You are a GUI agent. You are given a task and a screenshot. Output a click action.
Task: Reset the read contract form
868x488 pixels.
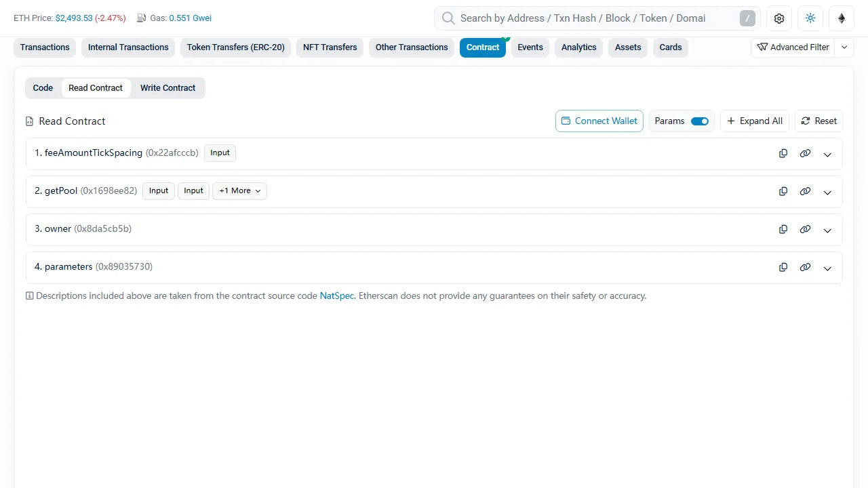[818, 121]
